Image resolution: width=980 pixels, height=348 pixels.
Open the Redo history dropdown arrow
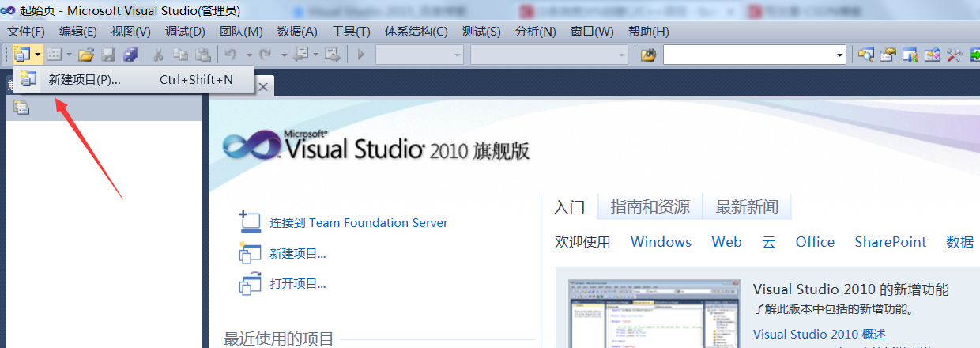283,55
